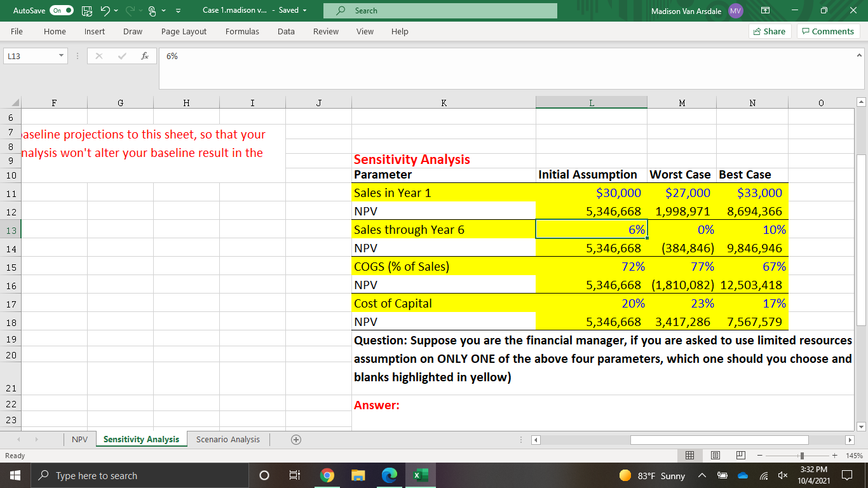Click the zoom in plus button
The width and height of the screenshot is (868, 488).
pos(834,456)
